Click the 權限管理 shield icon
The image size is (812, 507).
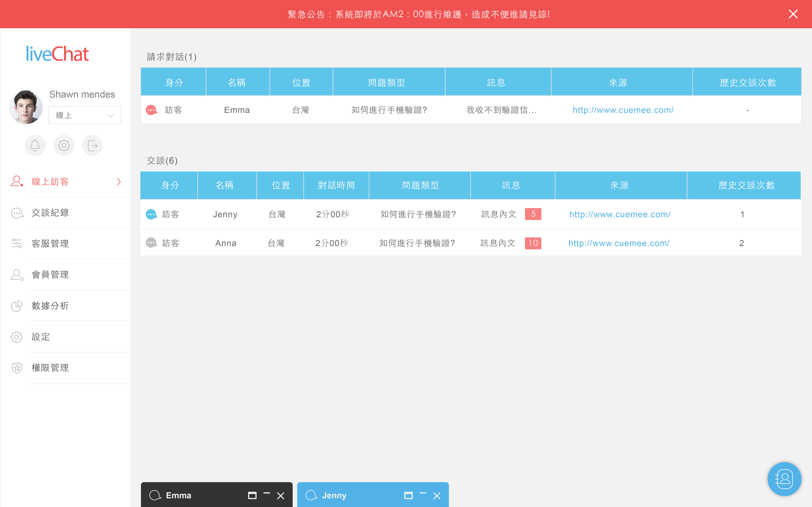click(x=17, y=368)
